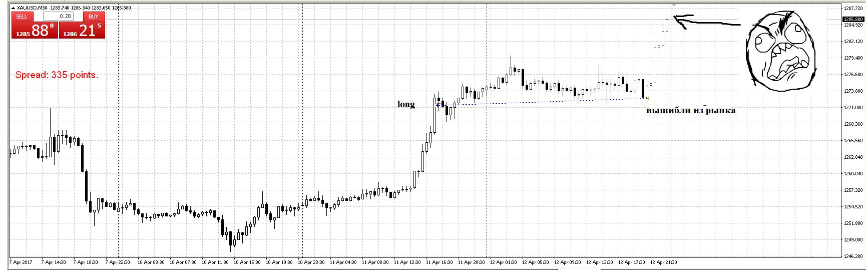868x274 pixels.
Task: Click the 1265.560 price scale label
Action: [853, 141]
